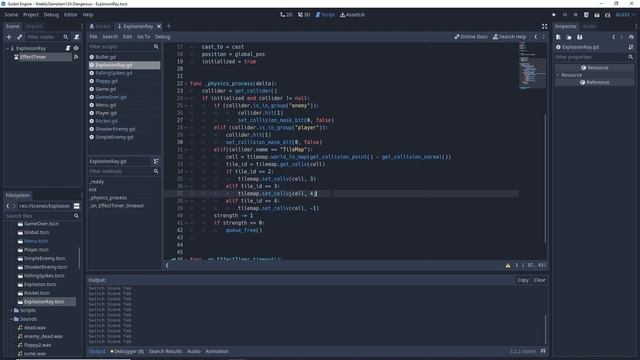Play the edited scene
The height and width of the screenshot is (360, 640).
[x=586, y=15]
